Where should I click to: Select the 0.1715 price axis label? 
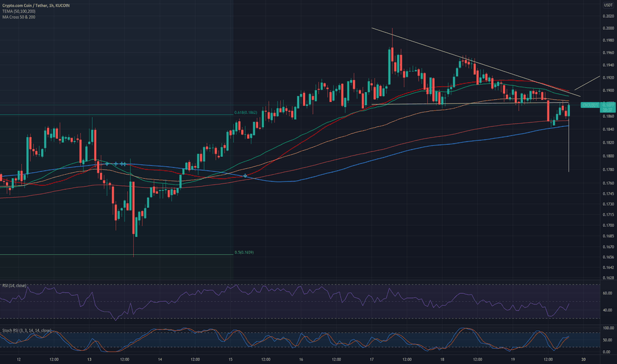pos(608,215)
